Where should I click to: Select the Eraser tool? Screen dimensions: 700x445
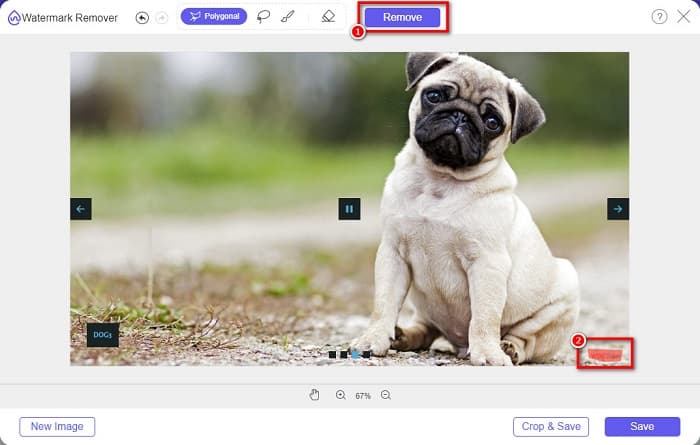[x=328, y=17]
